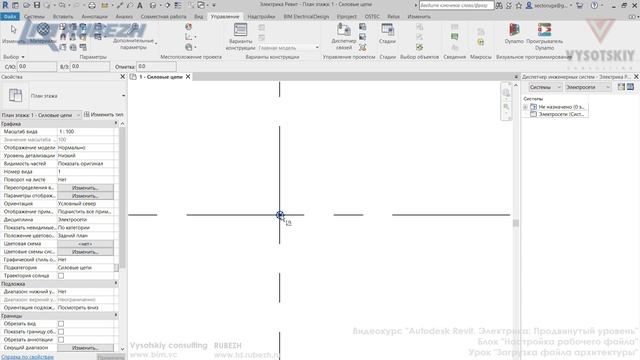The height and width of the screenshot is (360, 640).
Task: Click Изменить button for Цветовые схемы систем
Action: [85, 252]
